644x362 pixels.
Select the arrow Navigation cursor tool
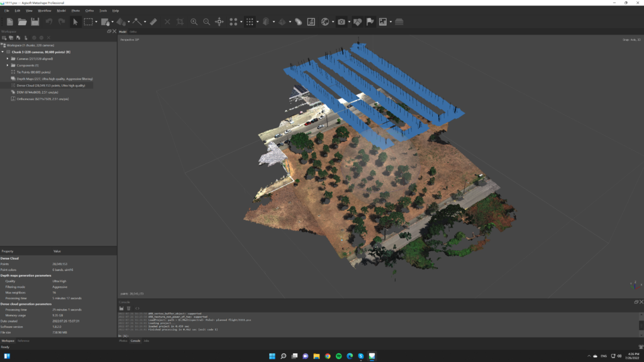coord(75,22)
